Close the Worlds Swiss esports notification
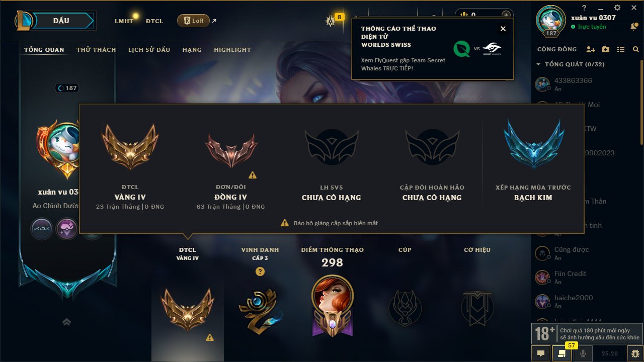The image size is (644, 362). (503, 29)
